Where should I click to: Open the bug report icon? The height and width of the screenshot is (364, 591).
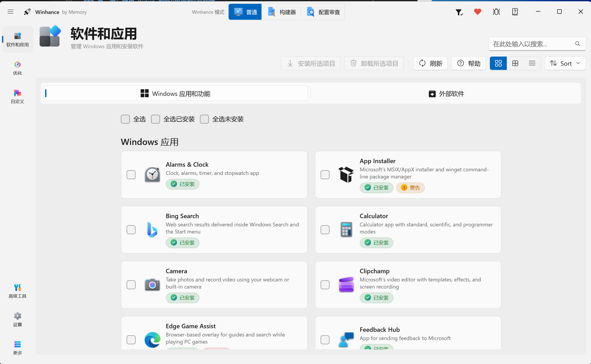coord(496,12)
